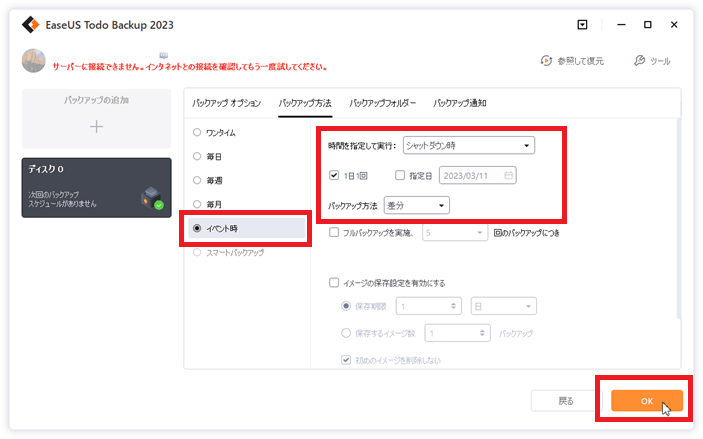This screenshot has width=703, height=439.
Task: Click the orange OK button
Action: [646, 401]
